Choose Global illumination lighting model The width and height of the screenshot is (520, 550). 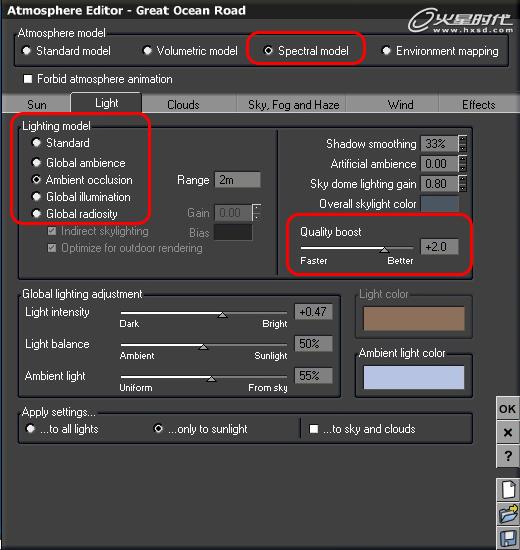coord(36,197)
